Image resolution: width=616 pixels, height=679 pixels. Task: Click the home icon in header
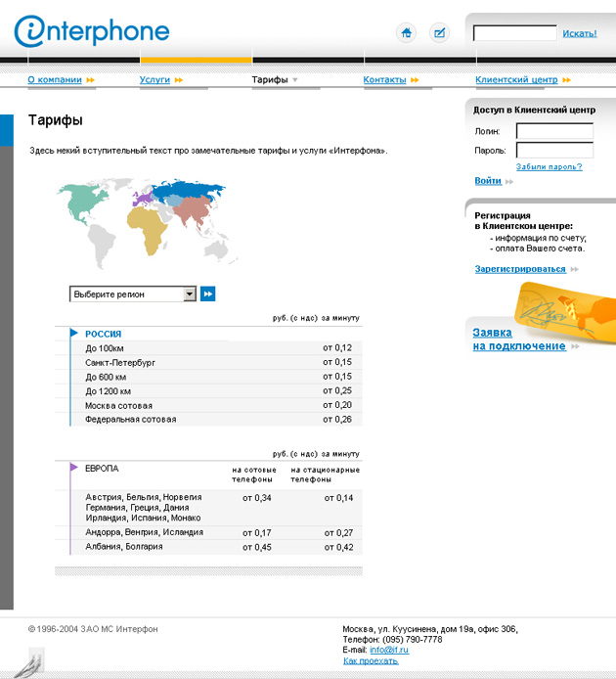pos(407,32)
